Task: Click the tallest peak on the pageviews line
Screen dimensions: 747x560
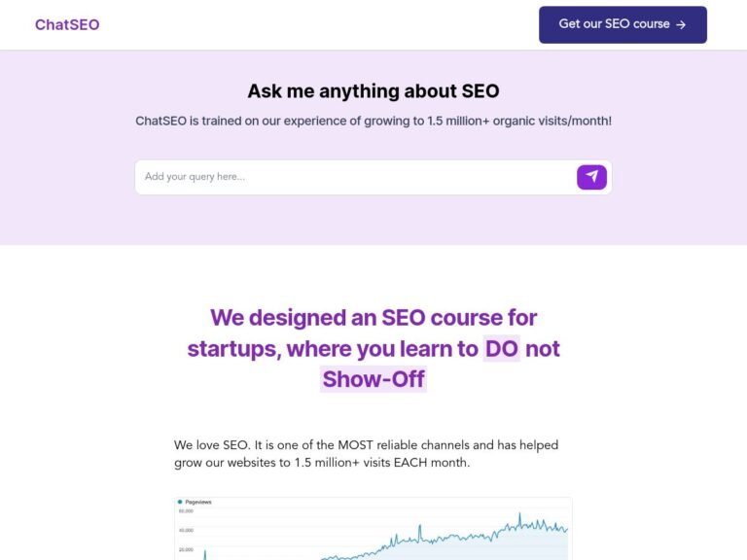Action: 519,514
